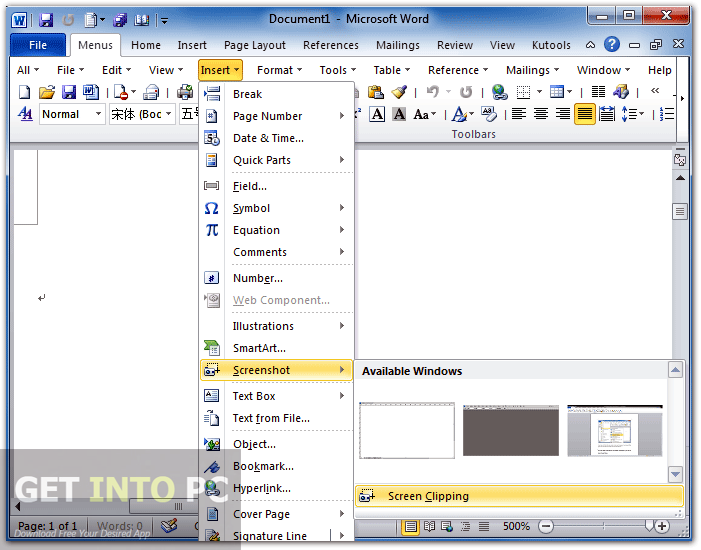This screenshot has width=701, height=550.
Task: Click the Format Painter brush icon
Action: [399, 93]
